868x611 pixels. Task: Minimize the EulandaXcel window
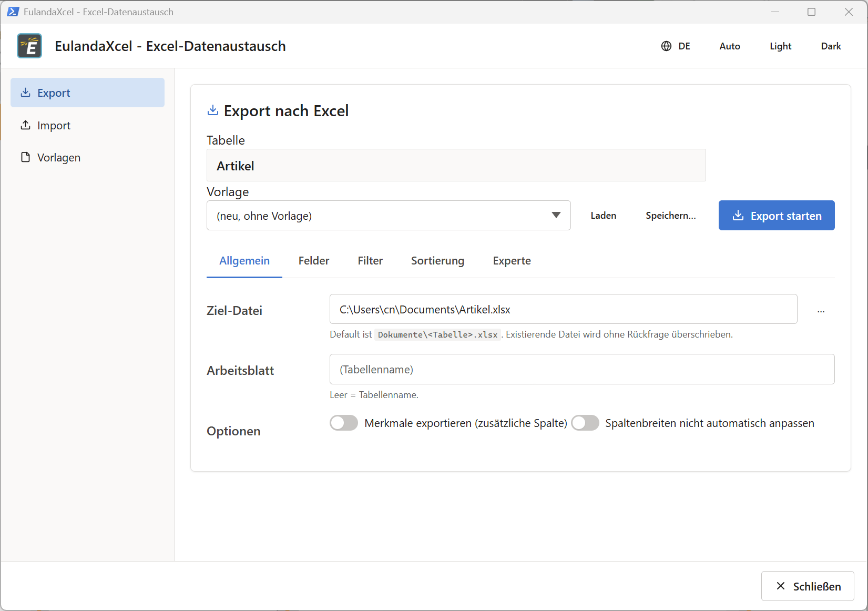775,12
